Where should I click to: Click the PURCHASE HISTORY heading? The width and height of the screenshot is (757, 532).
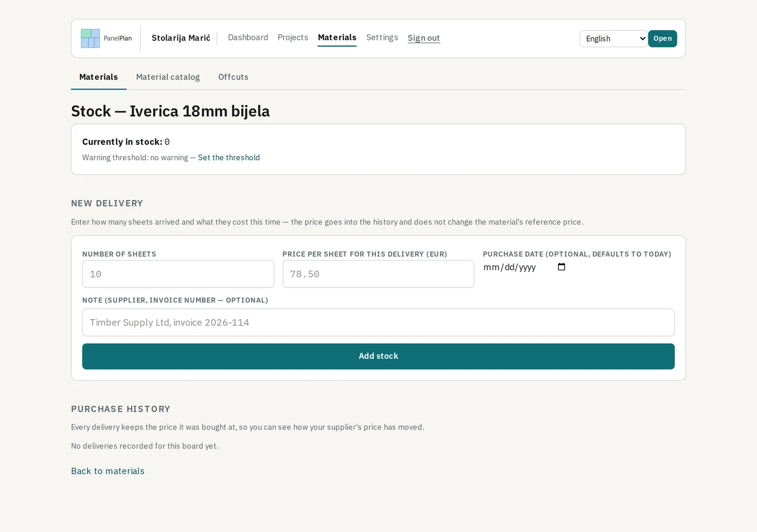[x=121, y=409]
